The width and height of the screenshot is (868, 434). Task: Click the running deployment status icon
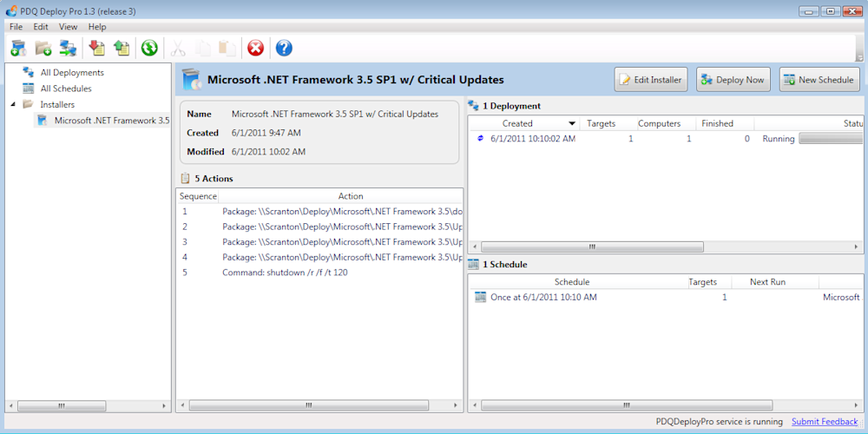[x=480, y=138]
